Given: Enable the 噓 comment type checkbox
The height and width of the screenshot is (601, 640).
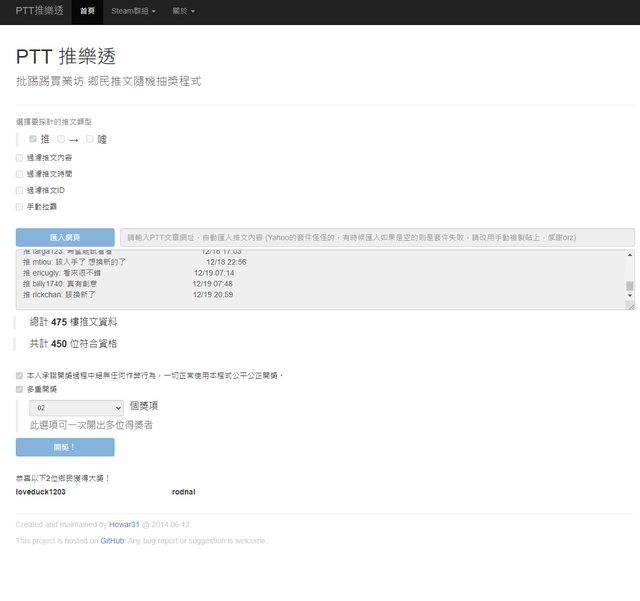Looking at the screenshot, I should [x=90, y=139].
